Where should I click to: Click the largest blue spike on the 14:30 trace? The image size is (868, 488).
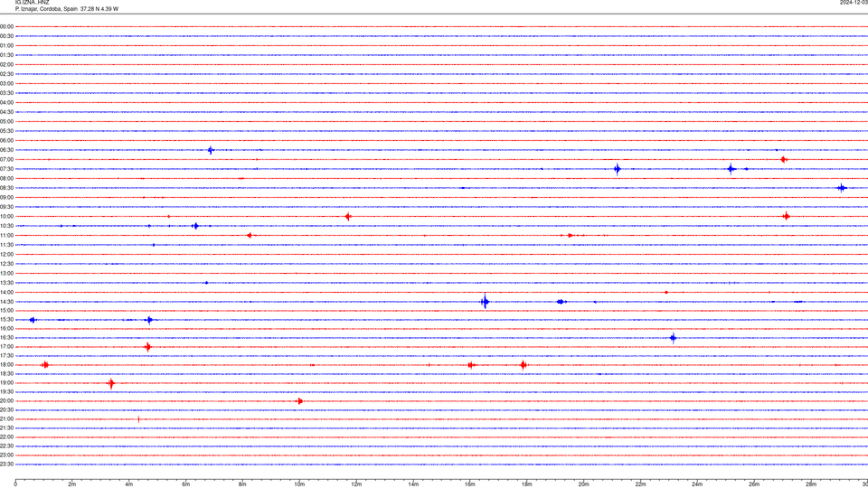point(485,302)
